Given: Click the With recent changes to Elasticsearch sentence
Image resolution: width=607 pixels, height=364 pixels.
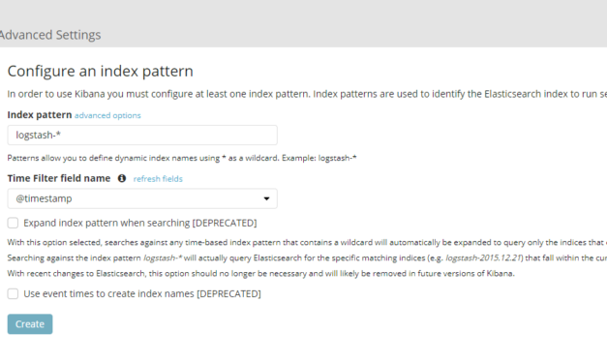Looking at the screenshot, I should coord(261,273).
